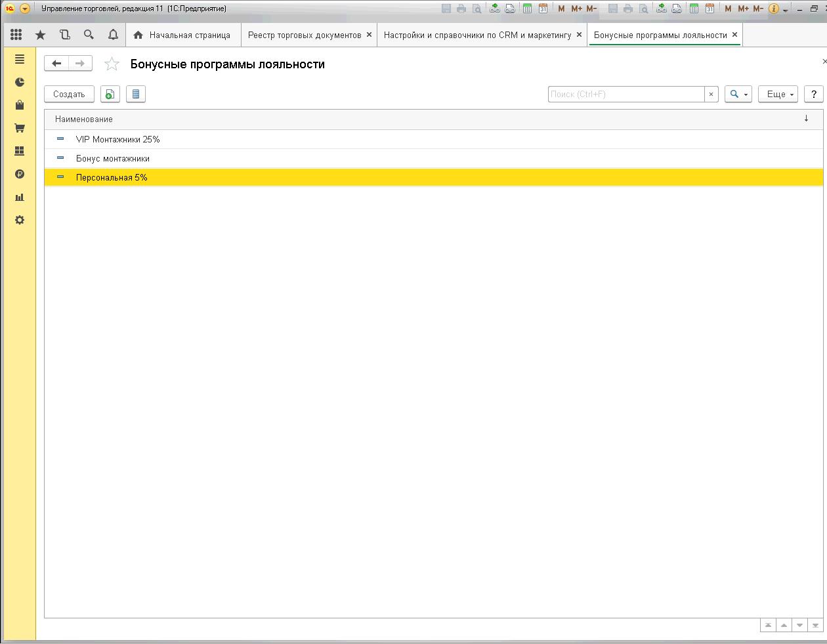This screenshot has width=827, height=644.
Task: Click the question mark help button
Action: [x=813, y=95]
